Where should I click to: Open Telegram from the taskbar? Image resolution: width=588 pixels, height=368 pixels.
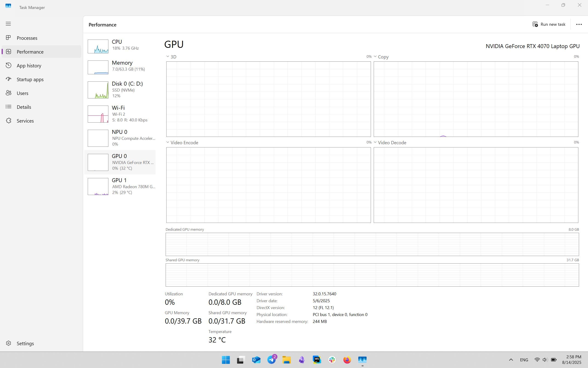pyautogui.click(x=272, y=359)
